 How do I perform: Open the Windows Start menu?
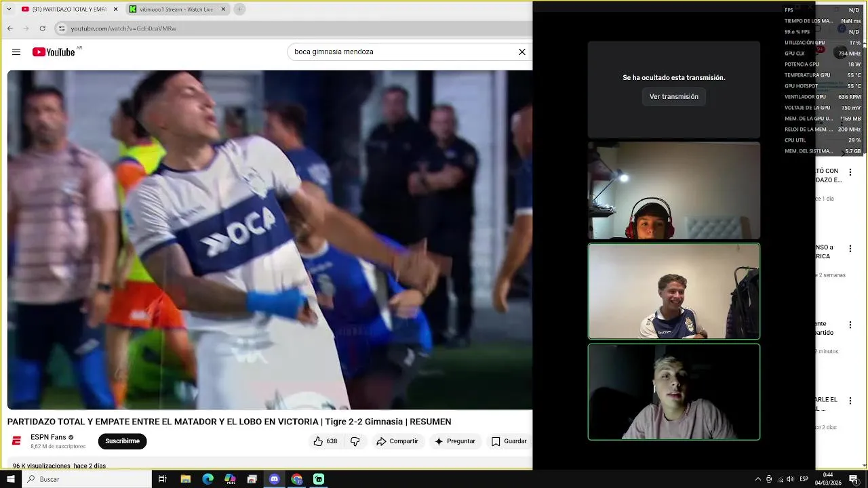pyautogui.click(x=10, y=479)
